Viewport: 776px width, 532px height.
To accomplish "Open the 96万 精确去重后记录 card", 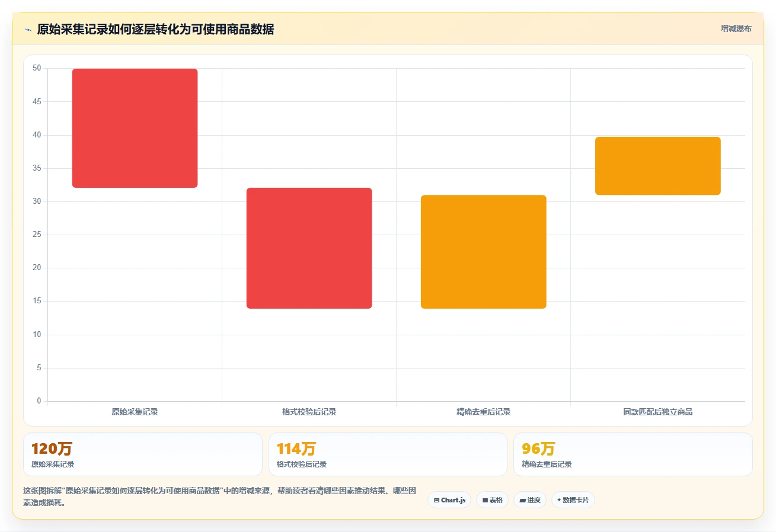I will coord(633,454).
